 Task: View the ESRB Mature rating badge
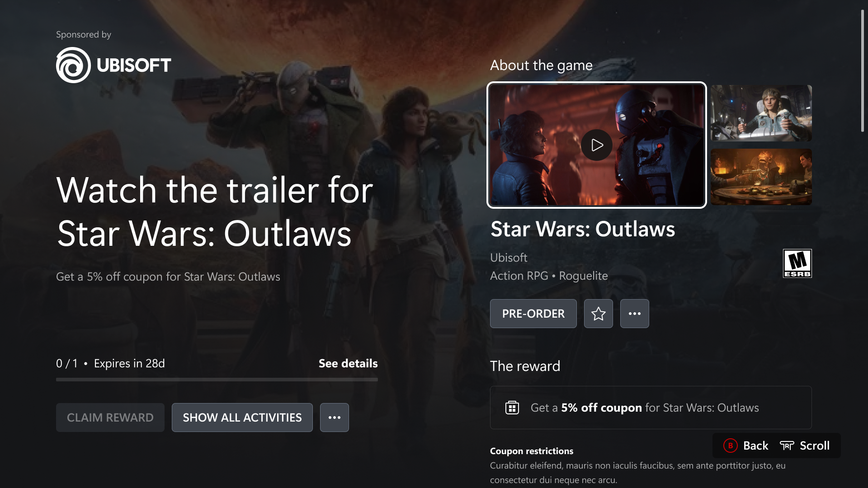tap(797, 263)
